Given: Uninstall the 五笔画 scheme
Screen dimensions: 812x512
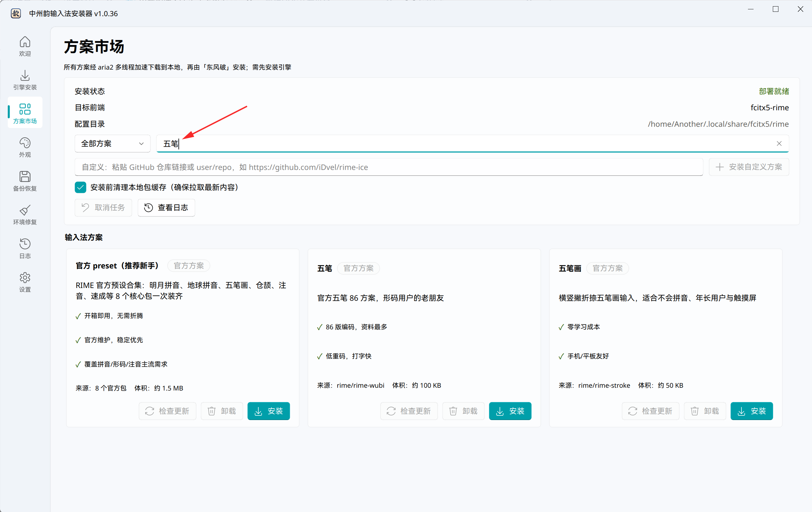Looking at the screenshot, I should click(705, 411).
